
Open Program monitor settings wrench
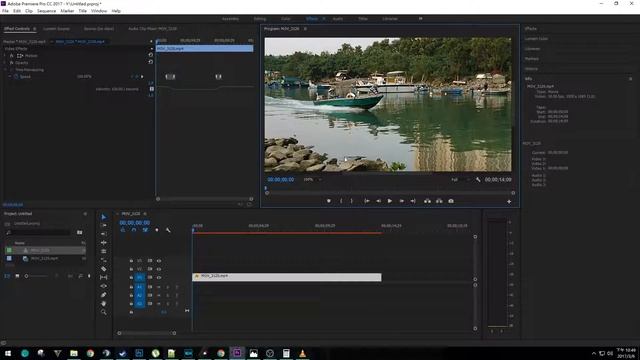478,180
